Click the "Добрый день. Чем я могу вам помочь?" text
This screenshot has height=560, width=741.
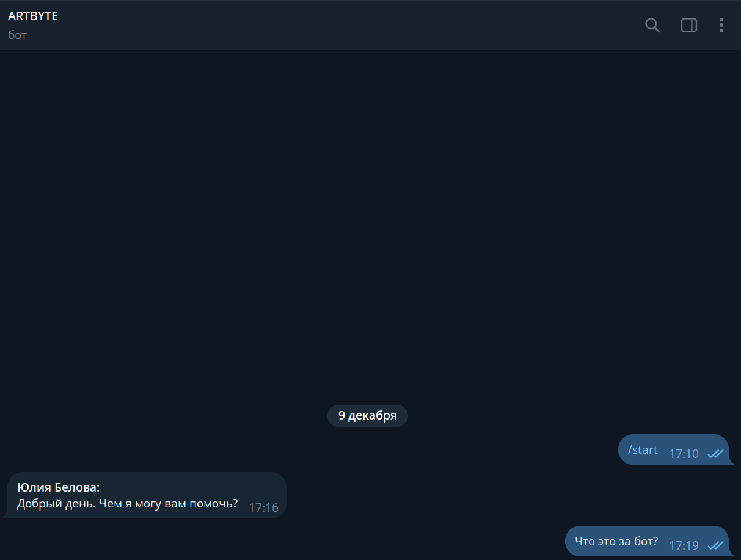point(127,504)
